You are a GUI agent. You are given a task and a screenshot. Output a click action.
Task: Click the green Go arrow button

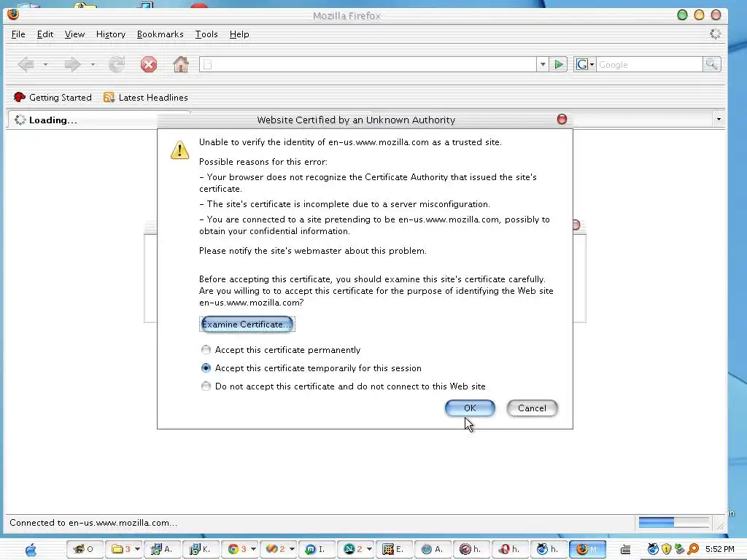point(558,64)
